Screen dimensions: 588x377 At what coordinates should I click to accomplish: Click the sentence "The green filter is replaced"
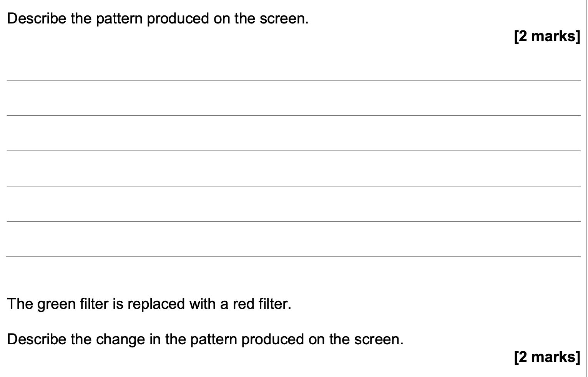149,304
